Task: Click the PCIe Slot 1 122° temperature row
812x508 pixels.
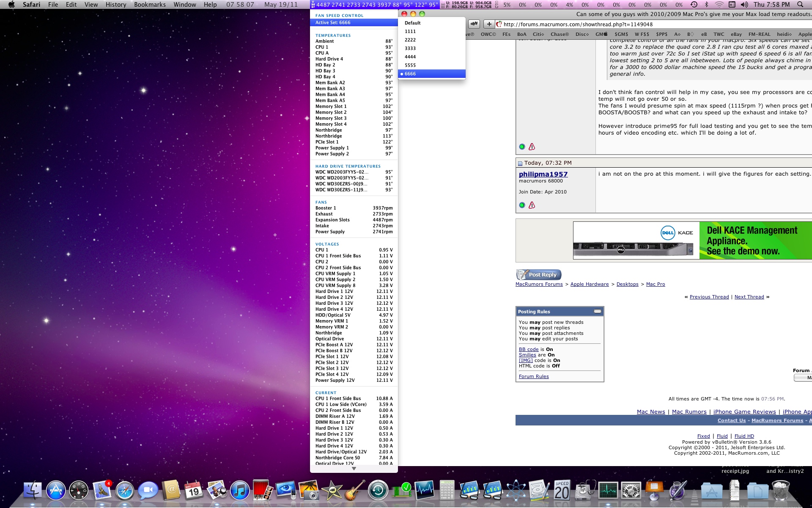Action: pos(354,142)
